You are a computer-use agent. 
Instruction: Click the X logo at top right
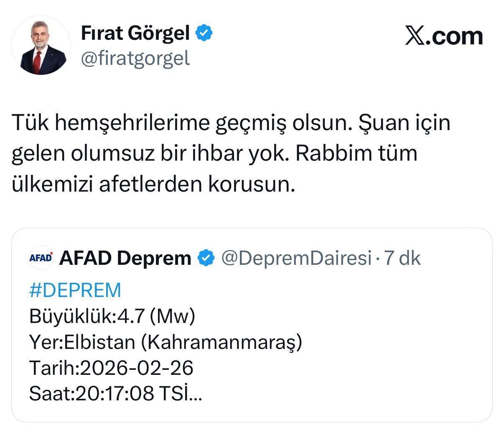[x=414, y=36]
